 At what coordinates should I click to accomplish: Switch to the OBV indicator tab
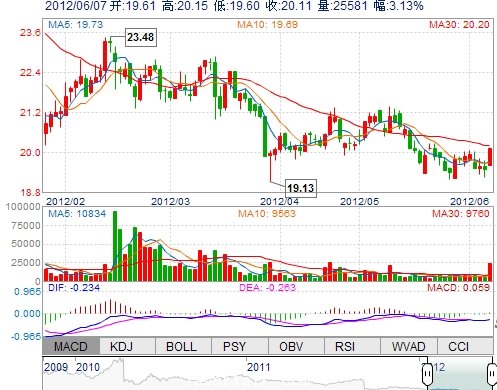tap(291, 346)
